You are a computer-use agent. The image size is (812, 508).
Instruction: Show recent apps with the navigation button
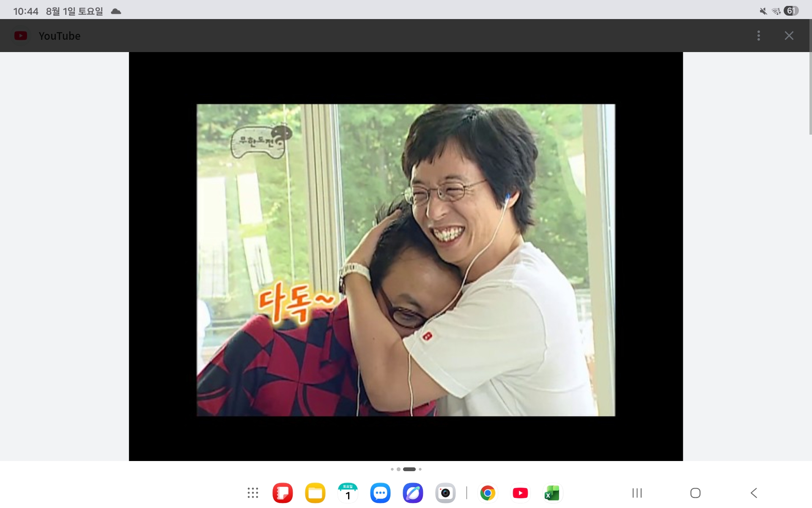click(x=637, y=493)
